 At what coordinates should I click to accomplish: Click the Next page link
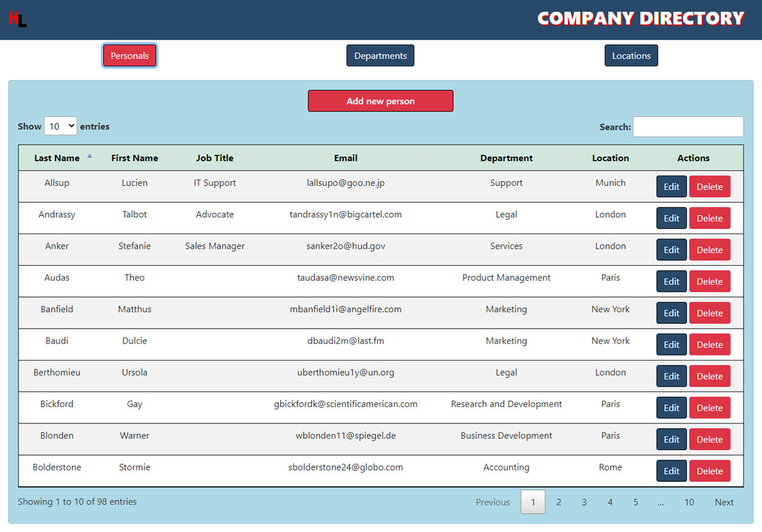(x=724, y=502)
